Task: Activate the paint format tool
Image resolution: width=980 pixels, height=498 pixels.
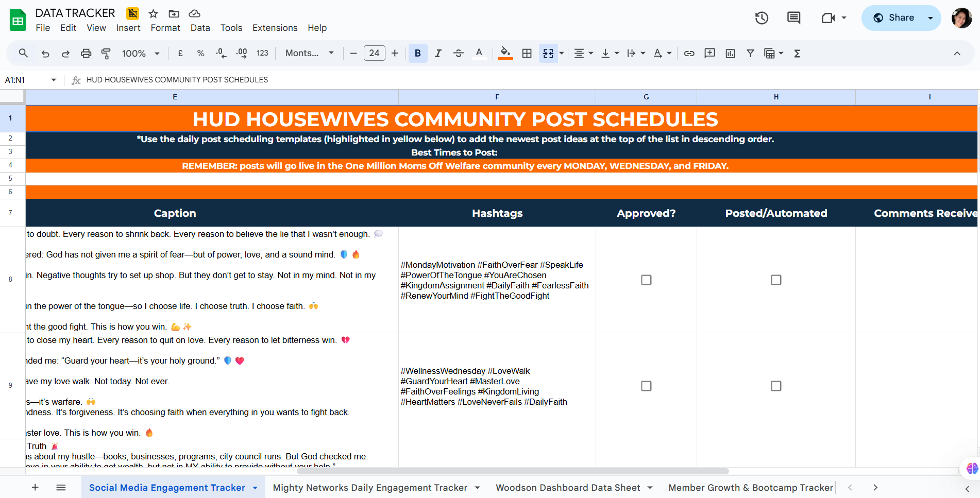Action: coord(106,54)
